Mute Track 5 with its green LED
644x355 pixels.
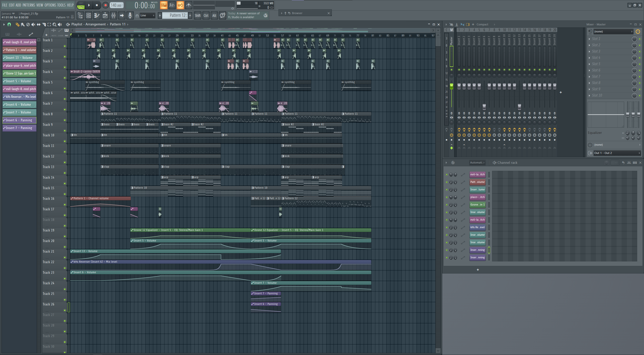(x=65, y=88)
